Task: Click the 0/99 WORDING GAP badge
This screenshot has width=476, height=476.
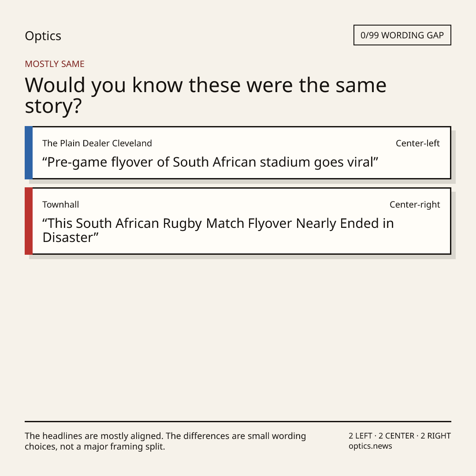Action: pos(402,35)
